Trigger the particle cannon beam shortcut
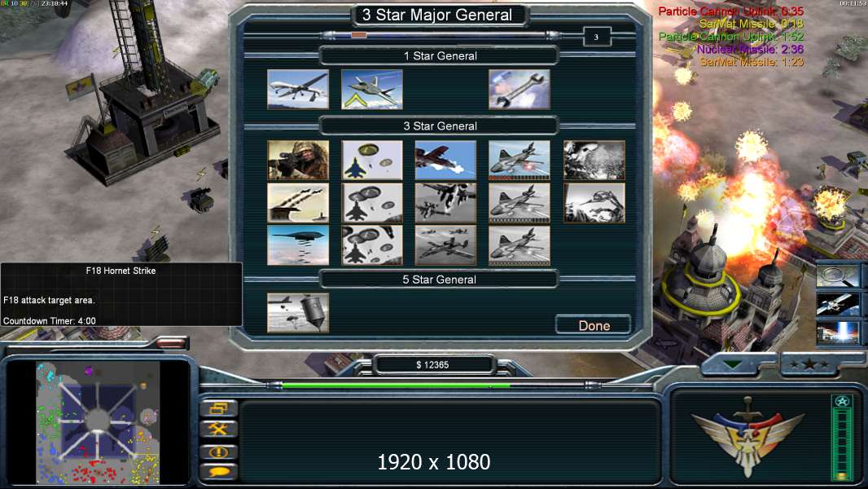The image size is (868, 489). tap(838, 334)
